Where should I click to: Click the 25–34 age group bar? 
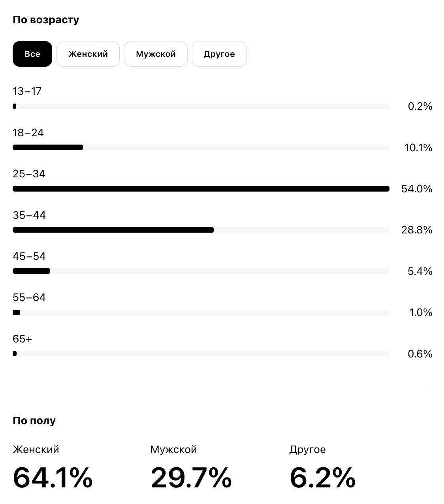(201, 189)
